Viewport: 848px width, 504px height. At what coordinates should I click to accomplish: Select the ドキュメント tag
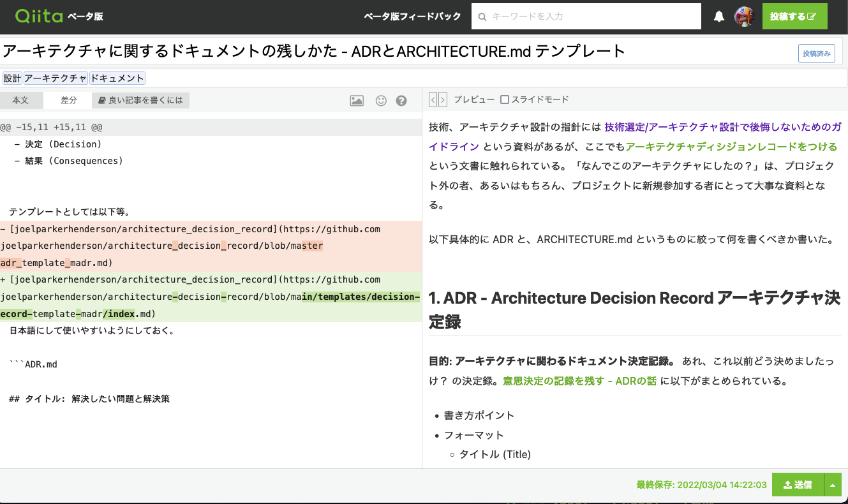click(117, 78)
